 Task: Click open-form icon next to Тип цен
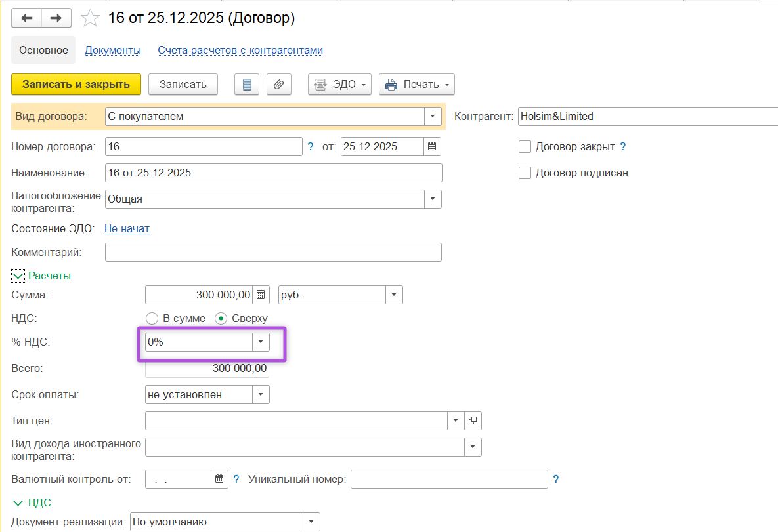(x=473, y=420)
